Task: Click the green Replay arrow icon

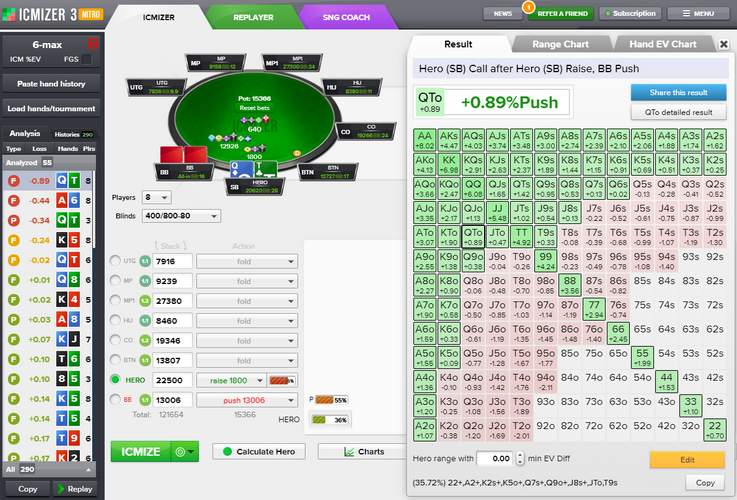Action: [x=61, y=489]
